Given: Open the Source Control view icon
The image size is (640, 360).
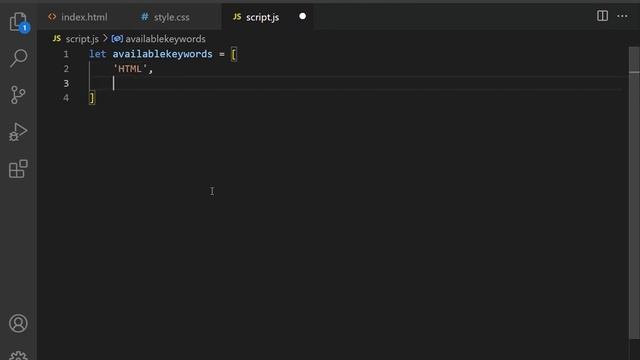Looking at the screenshot, I should (x=18, y=95).
